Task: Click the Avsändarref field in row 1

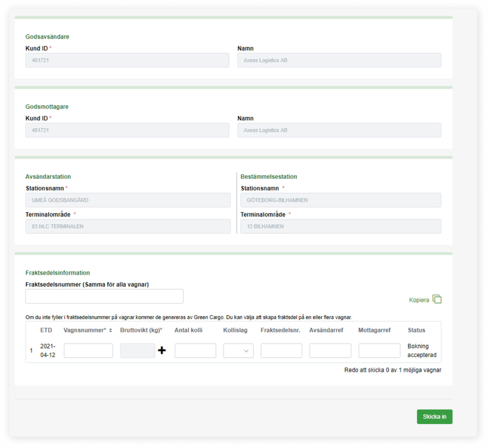Action: tap(330, 351)
